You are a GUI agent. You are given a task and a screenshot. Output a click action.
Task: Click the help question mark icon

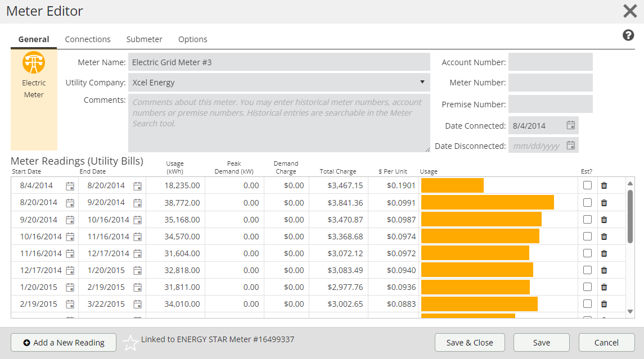click(628, 35)
